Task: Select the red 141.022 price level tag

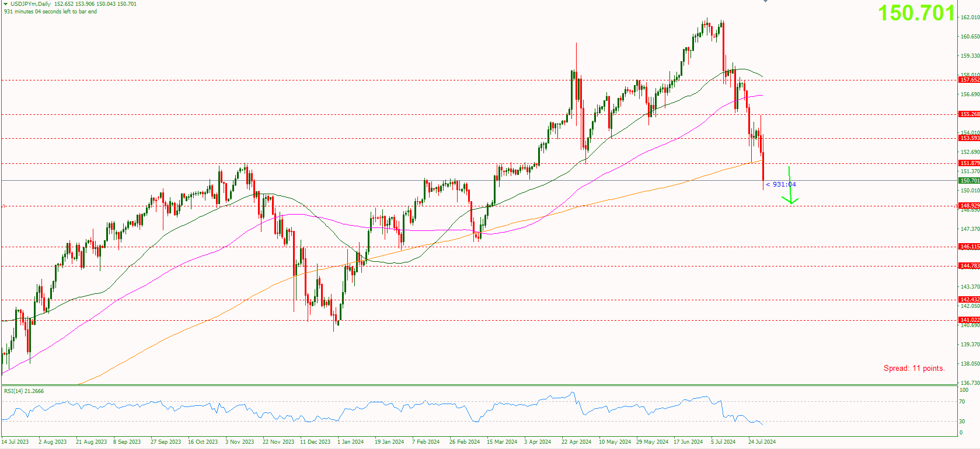Action: point(969,320)
